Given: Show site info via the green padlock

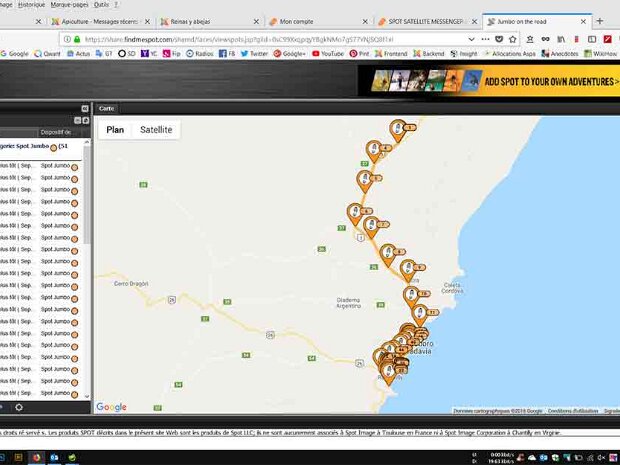Looking at the screenshot, I should click(77, 39).
